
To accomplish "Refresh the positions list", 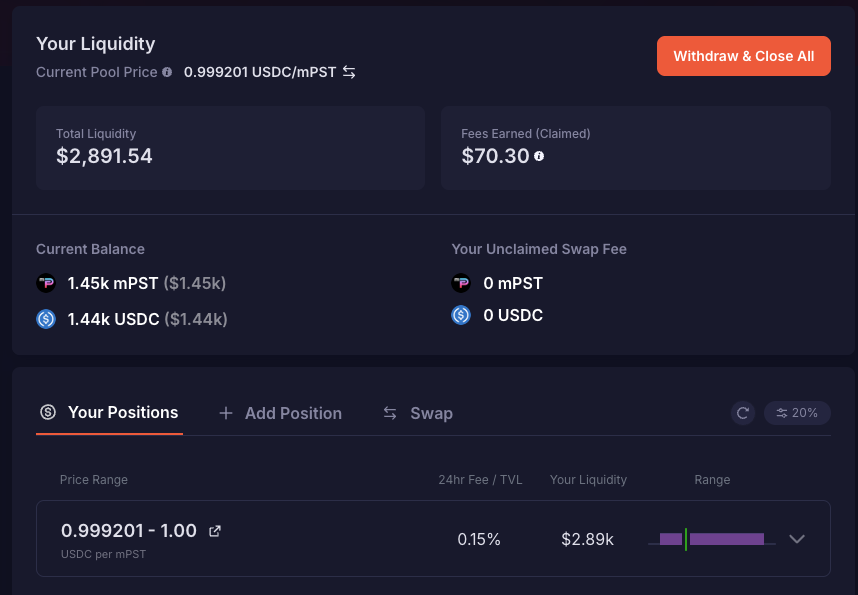I will coord(743,412).
